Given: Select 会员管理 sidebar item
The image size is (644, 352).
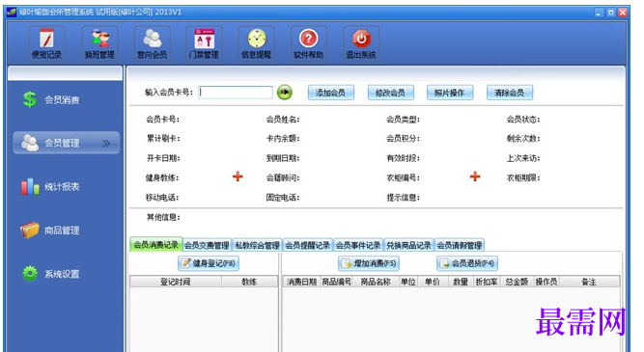Looking at the screenshot, I should pos(66,143).
